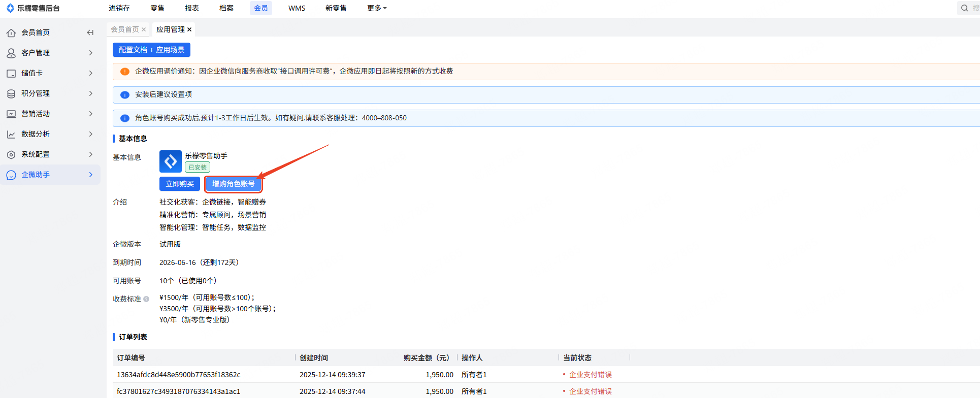Image resolution: width=980 pixels, height=398 pixels.
Task: Click the 试用版 version value
Action: click(170, 244)
